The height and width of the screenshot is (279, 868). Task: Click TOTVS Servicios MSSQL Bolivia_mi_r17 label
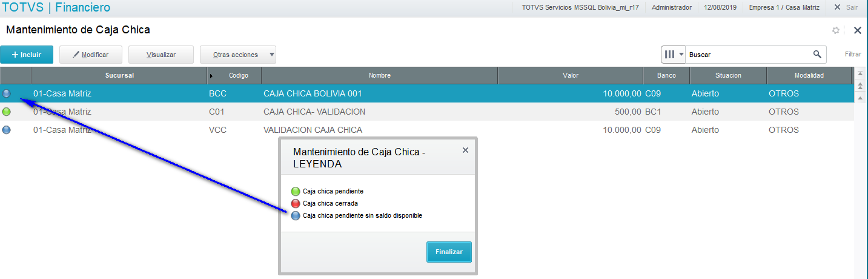[580, 7]
